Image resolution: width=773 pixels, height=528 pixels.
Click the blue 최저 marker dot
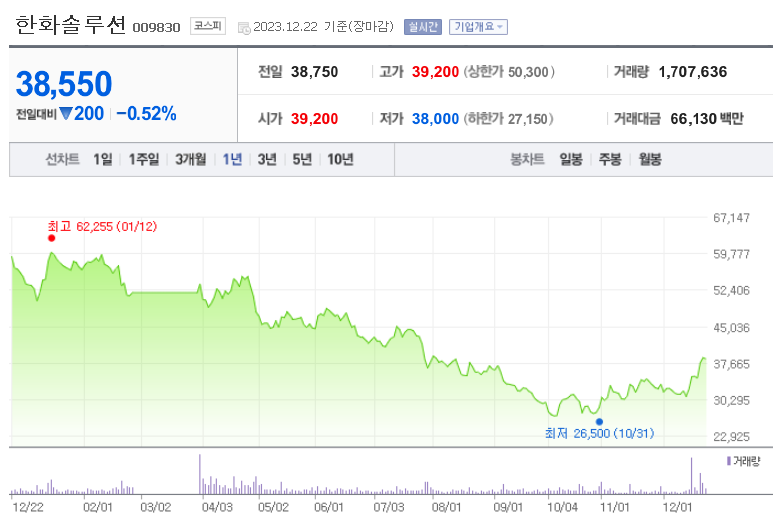tap(599, 422)
